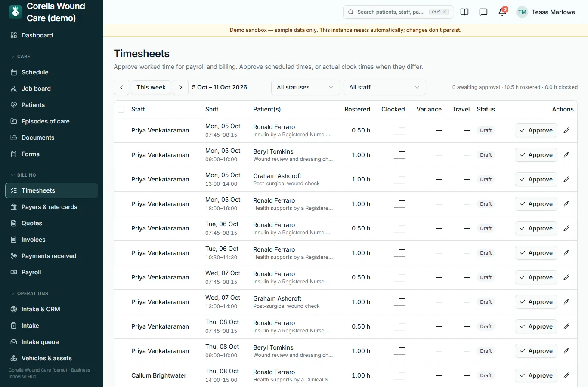Sort by the Rostered column header

357,109
